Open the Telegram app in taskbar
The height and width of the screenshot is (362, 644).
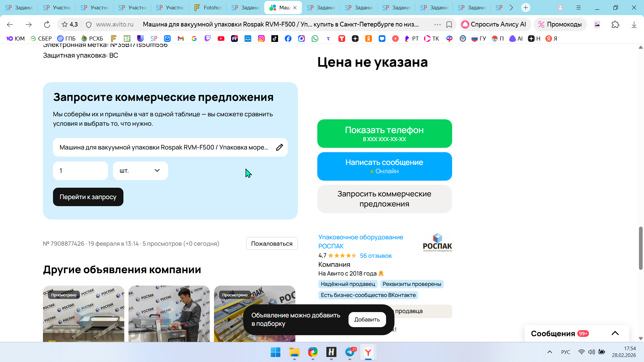pyautogui.click(x=350, y=352)
